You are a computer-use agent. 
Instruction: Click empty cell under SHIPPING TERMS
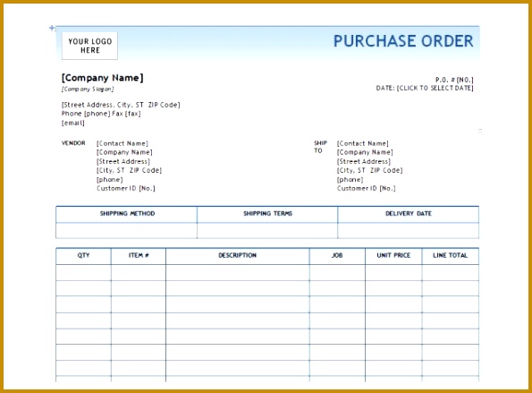pyautogui.click(x=267, y=231)
